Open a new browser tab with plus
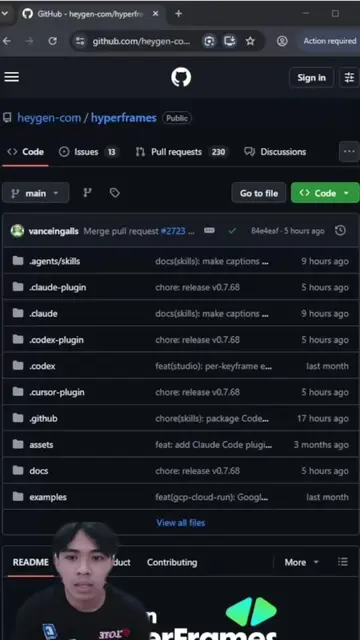This screenshot has width=360, height=640. tap(178, 13)
